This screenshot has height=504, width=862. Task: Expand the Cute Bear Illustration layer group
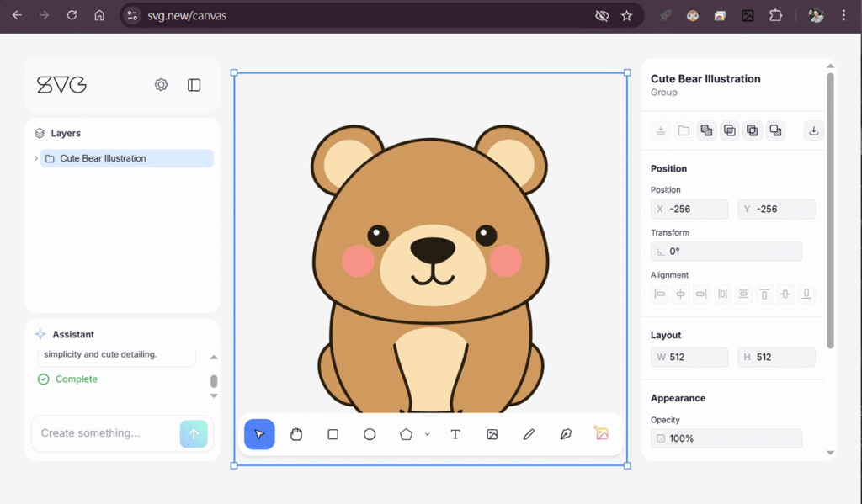pos(35,158)
